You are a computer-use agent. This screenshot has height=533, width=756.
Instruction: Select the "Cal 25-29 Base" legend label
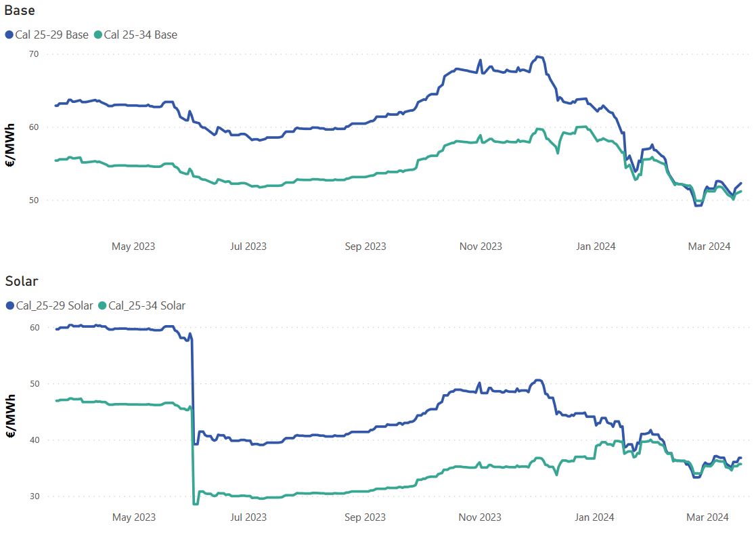click(x=51, y=35)
